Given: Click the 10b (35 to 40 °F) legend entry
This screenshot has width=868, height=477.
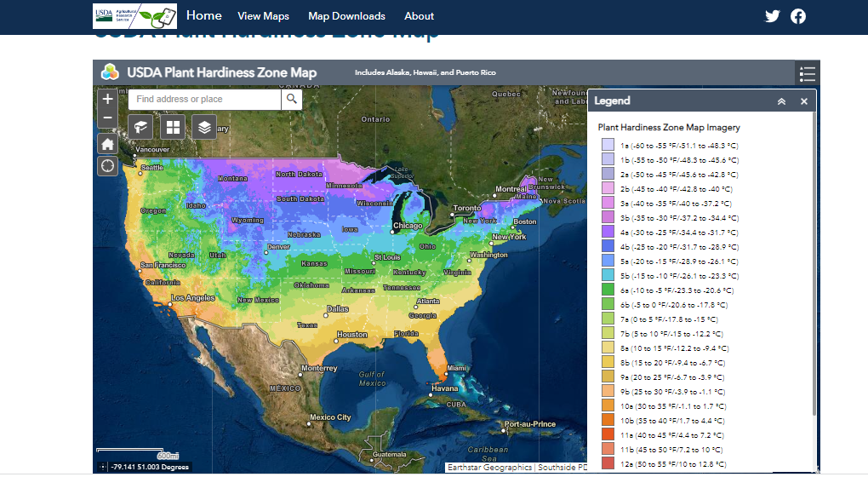Looking at the screenshot, I should pos(672,421).
